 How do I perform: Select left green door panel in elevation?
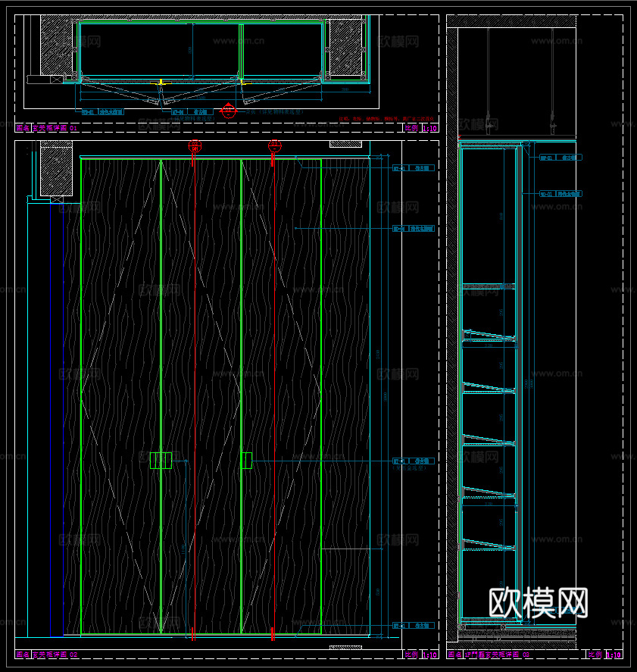coord(120,396)
